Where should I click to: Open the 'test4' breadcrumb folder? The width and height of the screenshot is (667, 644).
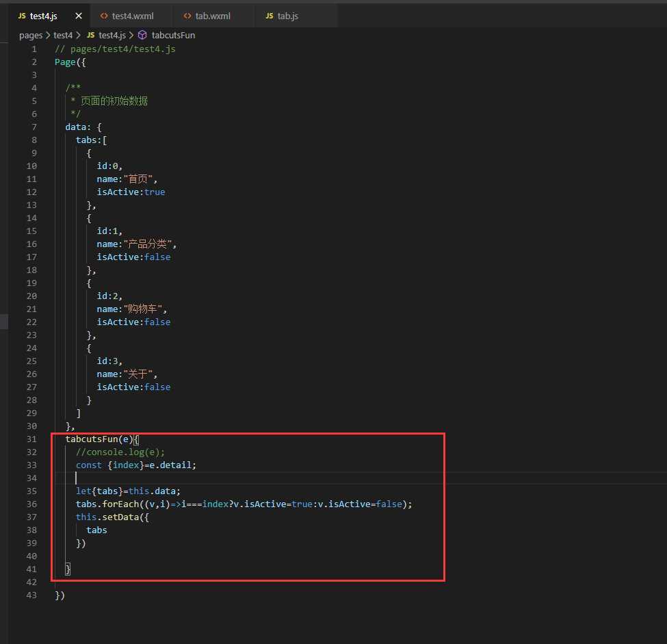[63, 35]
